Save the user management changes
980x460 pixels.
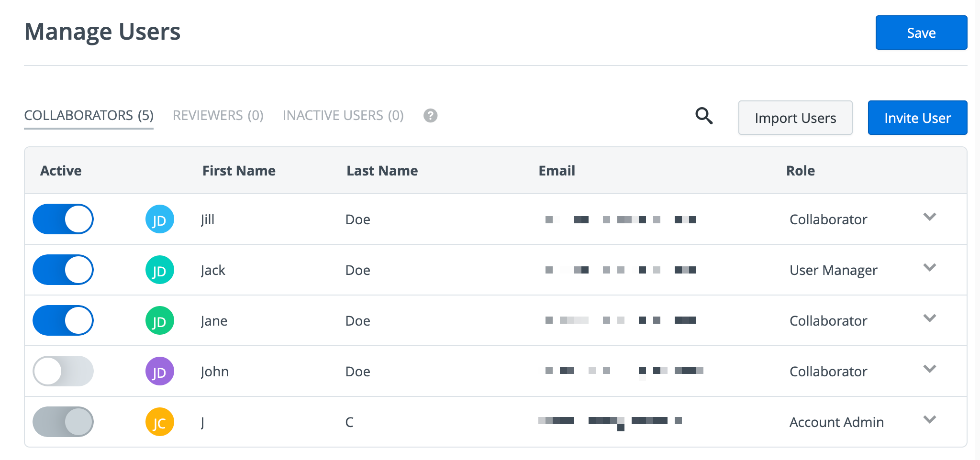(x=921, y=33)
